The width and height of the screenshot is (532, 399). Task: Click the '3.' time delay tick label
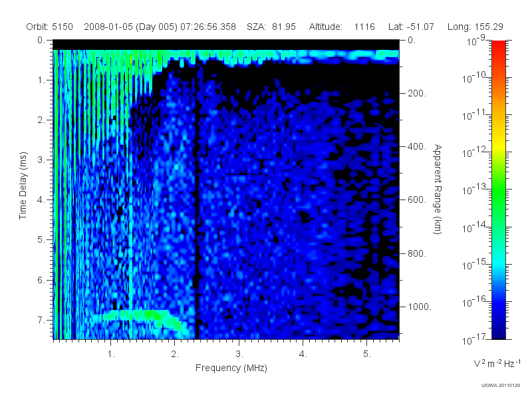point(41,160)
